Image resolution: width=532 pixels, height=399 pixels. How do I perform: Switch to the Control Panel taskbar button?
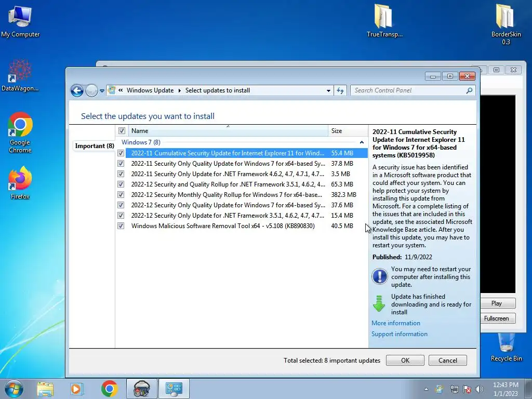pos(174,389)
